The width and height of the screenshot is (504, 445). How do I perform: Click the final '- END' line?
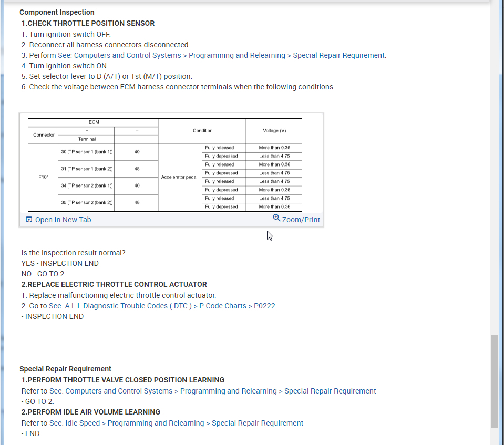[x=30, y=434]
